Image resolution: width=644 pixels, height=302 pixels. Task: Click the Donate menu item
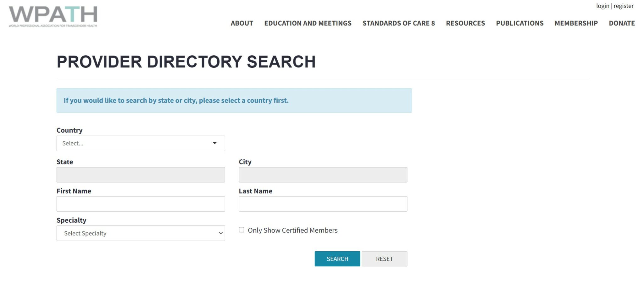point(622,23)
